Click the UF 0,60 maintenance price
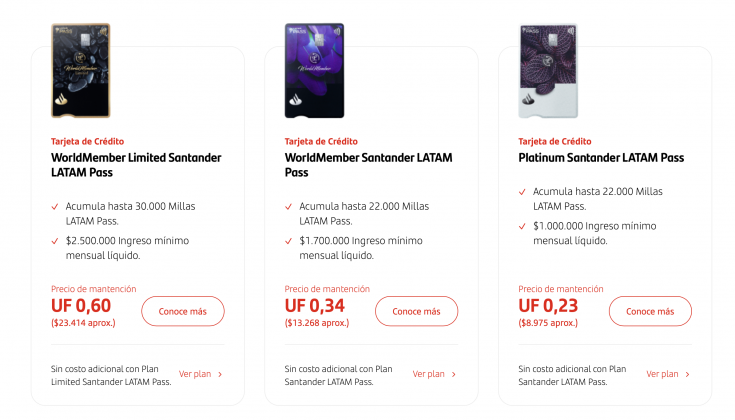 coord(81,306)
